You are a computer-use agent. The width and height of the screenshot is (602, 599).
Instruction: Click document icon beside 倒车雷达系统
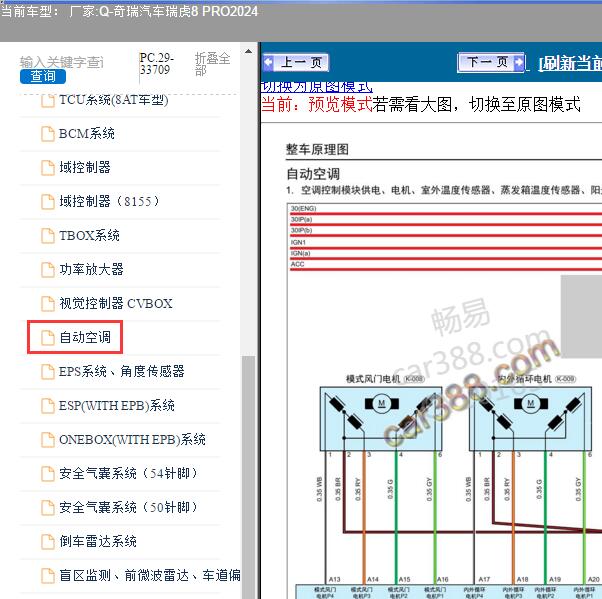point(48,542)
